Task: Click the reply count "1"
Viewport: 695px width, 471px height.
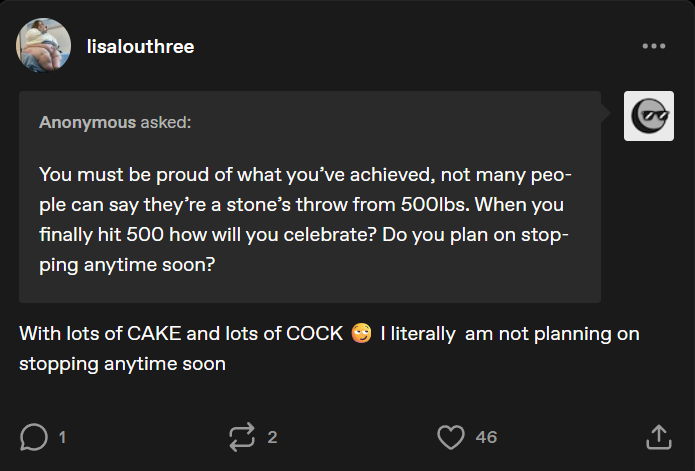Action: (62, 437)
